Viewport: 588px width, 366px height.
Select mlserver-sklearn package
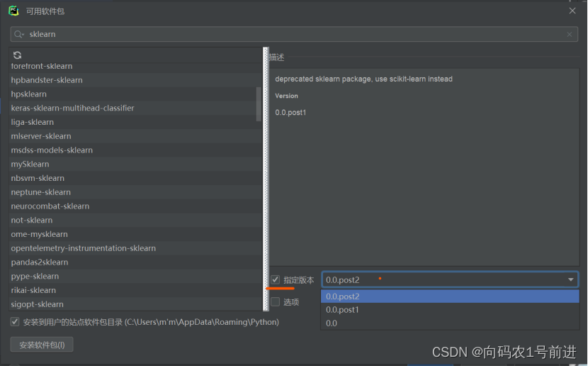point(135,136)
